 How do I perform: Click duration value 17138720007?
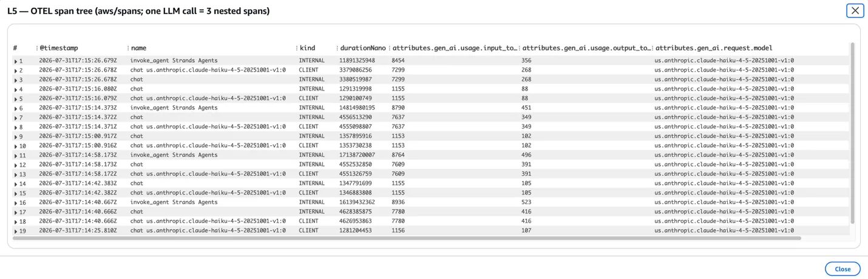357,155
